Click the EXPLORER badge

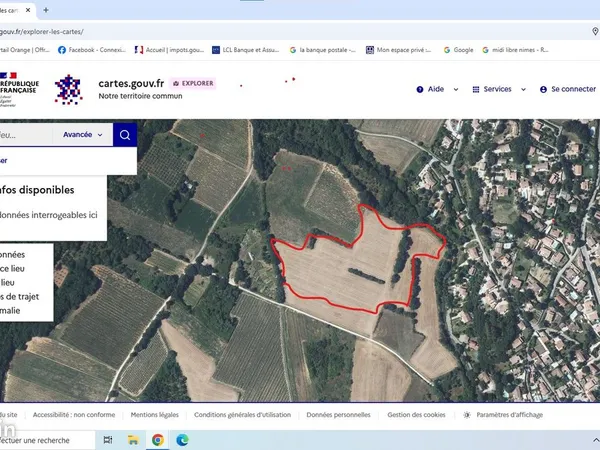(193, 83)
